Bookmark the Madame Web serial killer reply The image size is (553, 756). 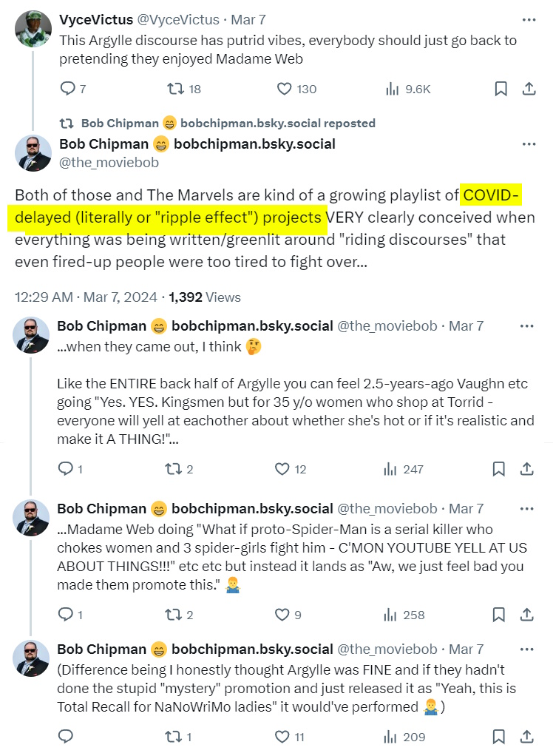coord(501,614)
